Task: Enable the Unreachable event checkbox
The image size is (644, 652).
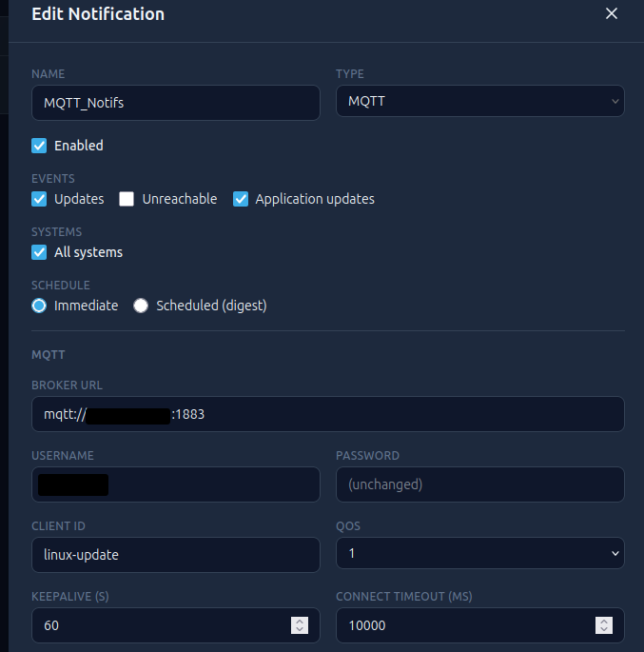Action: point(127,199)
